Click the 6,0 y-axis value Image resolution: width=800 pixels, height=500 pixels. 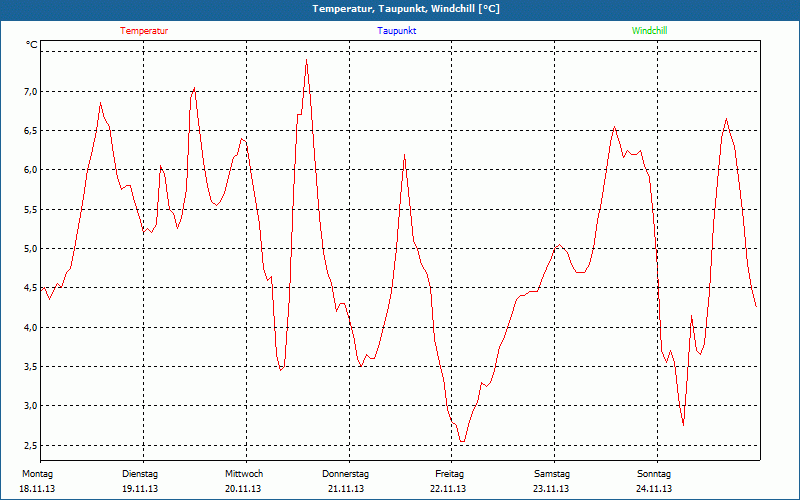pyautogui.click(x=31, y=170)
